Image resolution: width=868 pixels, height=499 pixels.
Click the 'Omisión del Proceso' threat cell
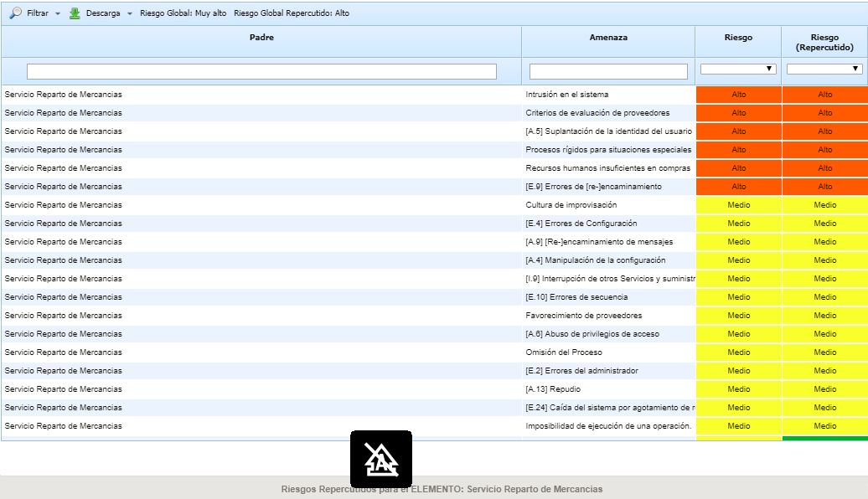(x=564, y=352)
